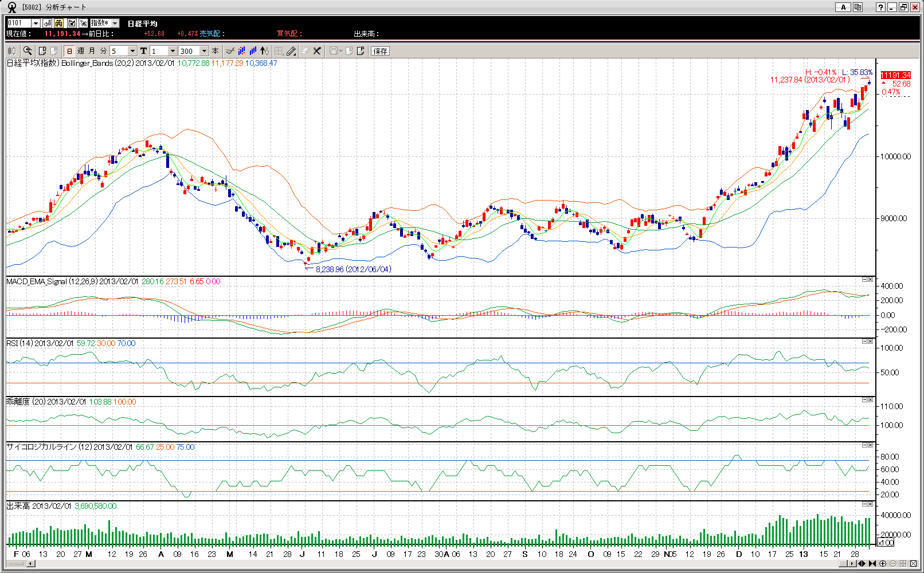Click the A button in title bar
The height and width of the screenshot is (573, 924).
[843, 7]
